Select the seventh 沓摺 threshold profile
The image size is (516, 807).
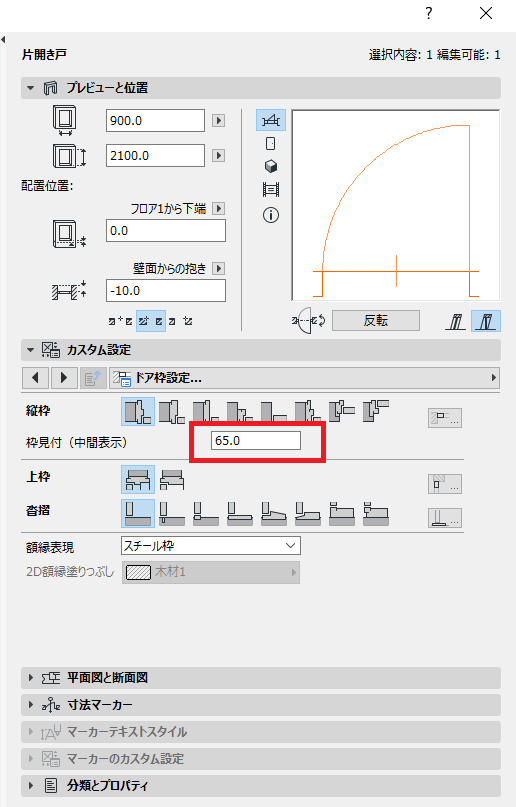[342, 513]
